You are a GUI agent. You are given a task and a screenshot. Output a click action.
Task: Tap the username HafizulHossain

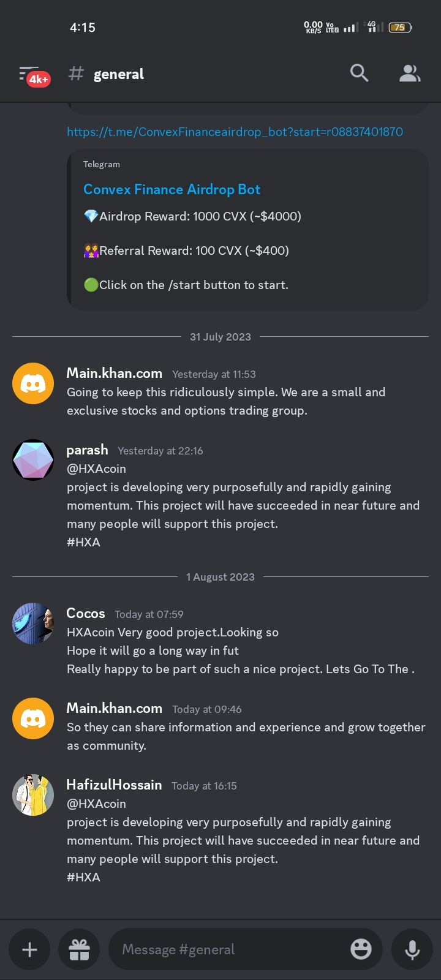point(114,785)
